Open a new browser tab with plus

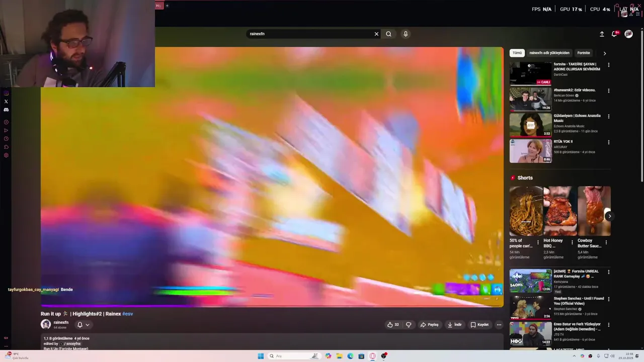point(167,6)
